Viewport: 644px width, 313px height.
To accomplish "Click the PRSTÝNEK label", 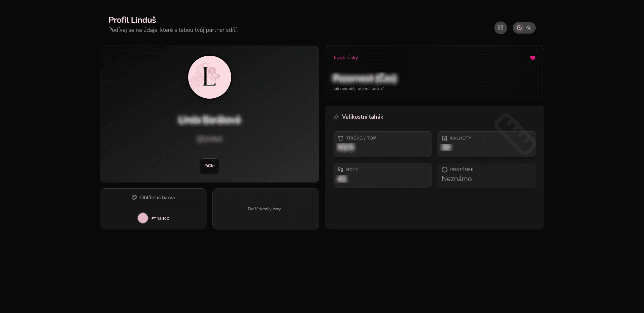I will click(x=462, y=170).
